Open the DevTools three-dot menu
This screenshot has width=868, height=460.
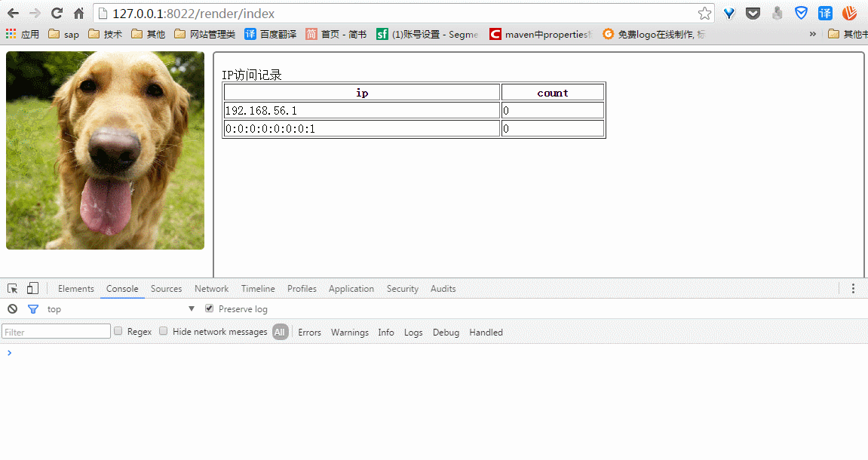[x=853, y=288]
